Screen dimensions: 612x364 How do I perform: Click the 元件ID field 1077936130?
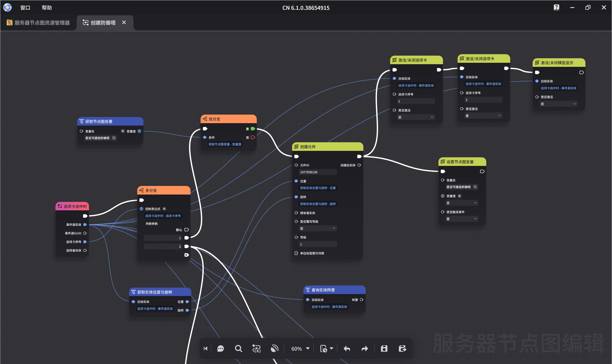[317, 172]
